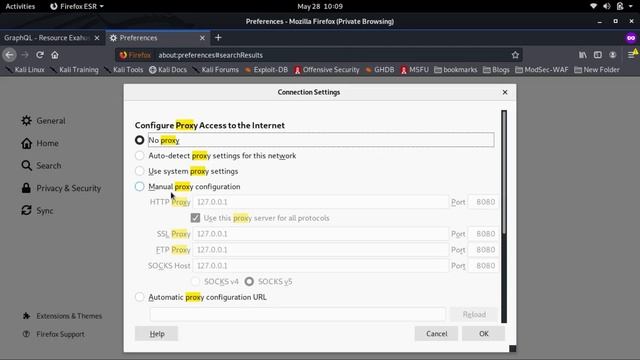Expand the ModSec-WAF bookmark folder
The width and height of the screenshot is (640, 360).
542,70
